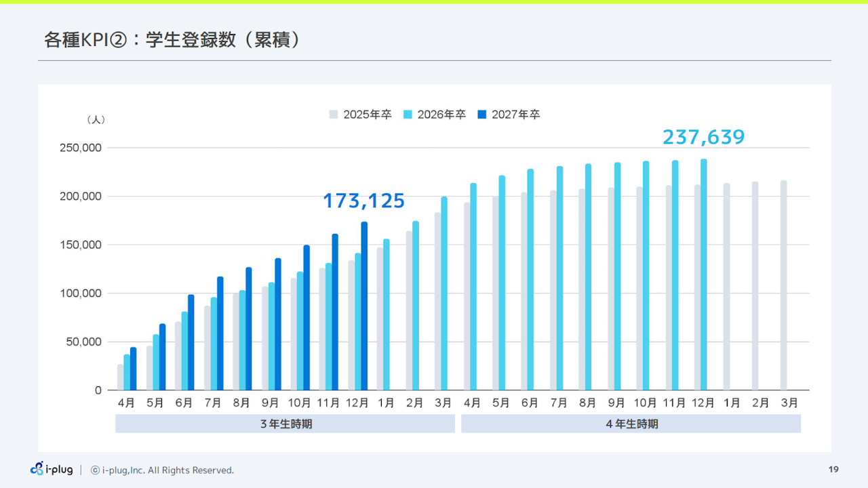Click the page number 19

pos(832,469)
